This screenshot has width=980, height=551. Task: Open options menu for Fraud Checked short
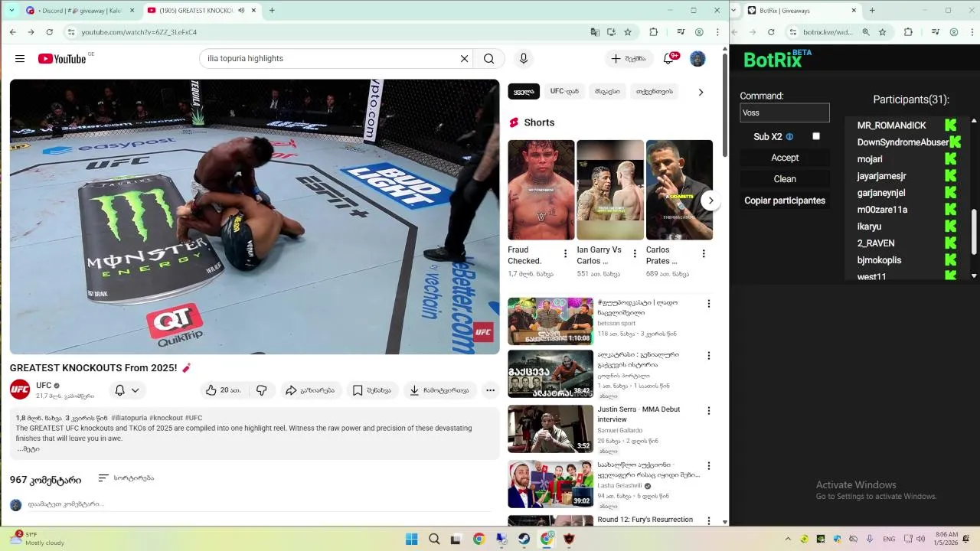point(566,254)
